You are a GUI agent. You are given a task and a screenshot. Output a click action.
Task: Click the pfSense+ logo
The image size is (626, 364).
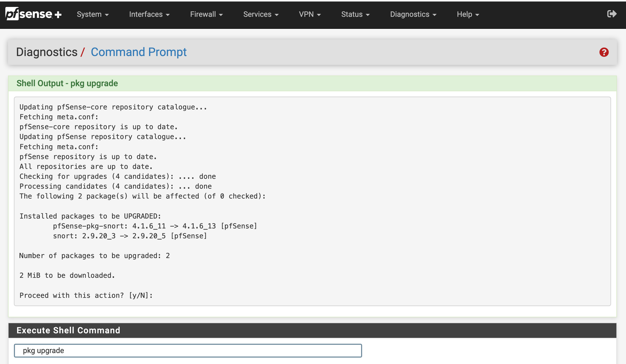[33, 14]
